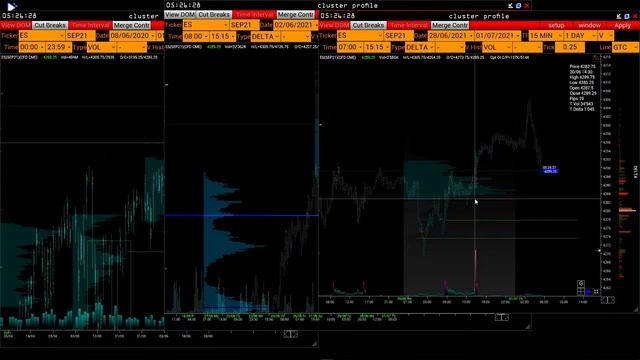Open the 08/06/2020 date dropdown in left window

pos(133,36)
